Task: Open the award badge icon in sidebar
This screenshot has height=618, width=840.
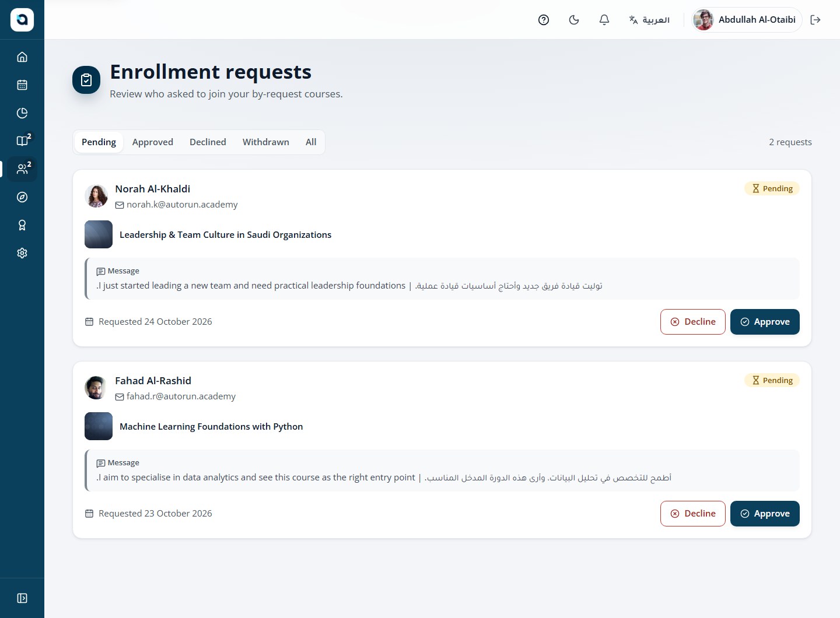Action: 22,225
